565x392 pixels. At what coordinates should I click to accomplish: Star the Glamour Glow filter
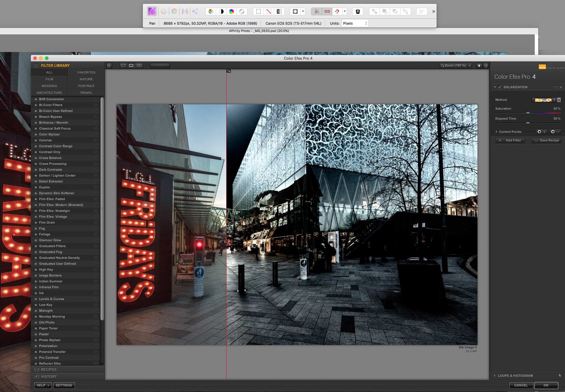coord(36,240)
